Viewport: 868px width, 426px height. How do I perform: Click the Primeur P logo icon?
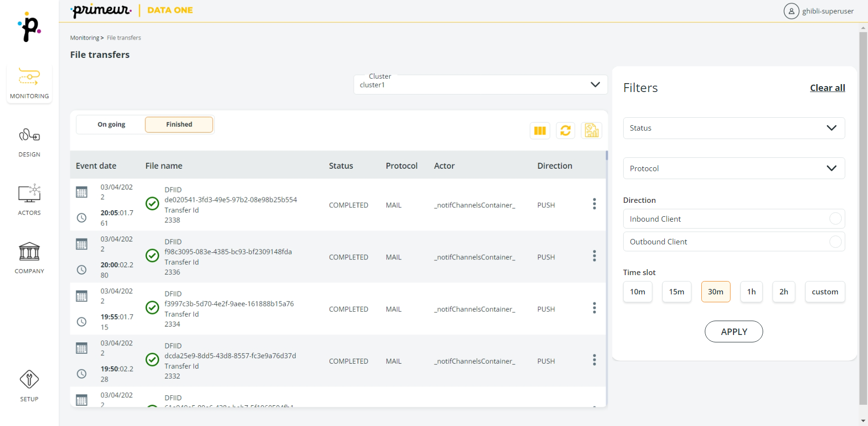29,27
